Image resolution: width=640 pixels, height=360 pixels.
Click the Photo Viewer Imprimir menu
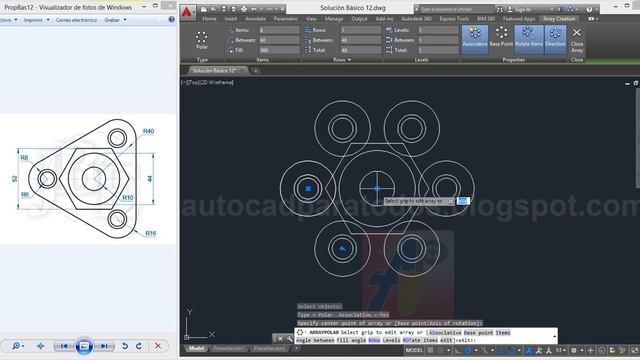pyautogui.click(x=36, y=20)
